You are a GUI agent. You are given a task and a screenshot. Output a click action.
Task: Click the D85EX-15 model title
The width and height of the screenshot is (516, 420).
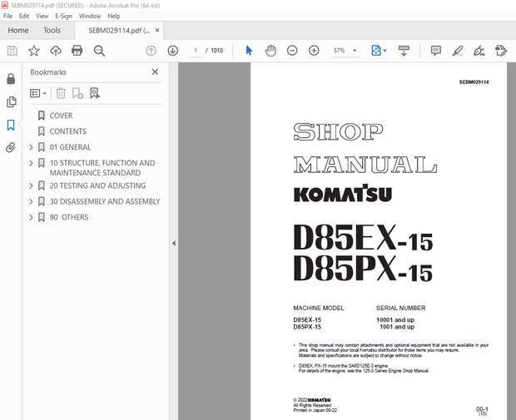click(363, 237)
